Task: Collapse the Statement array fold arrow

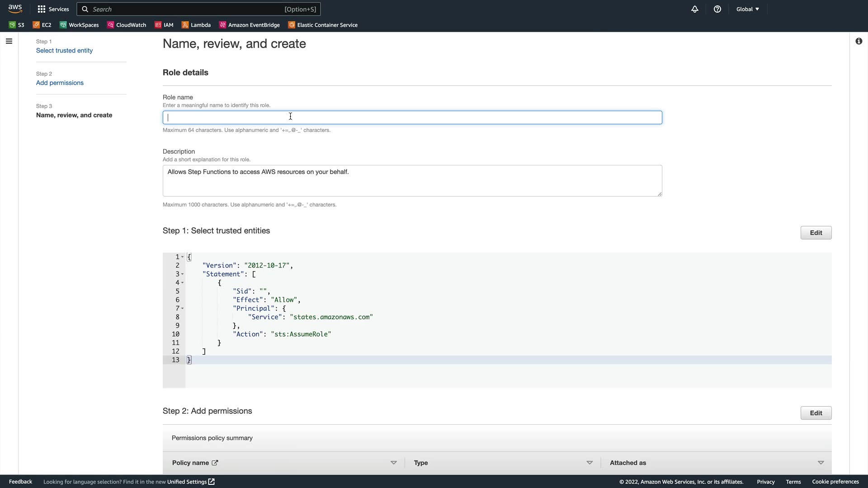Action: pos(183,274)
